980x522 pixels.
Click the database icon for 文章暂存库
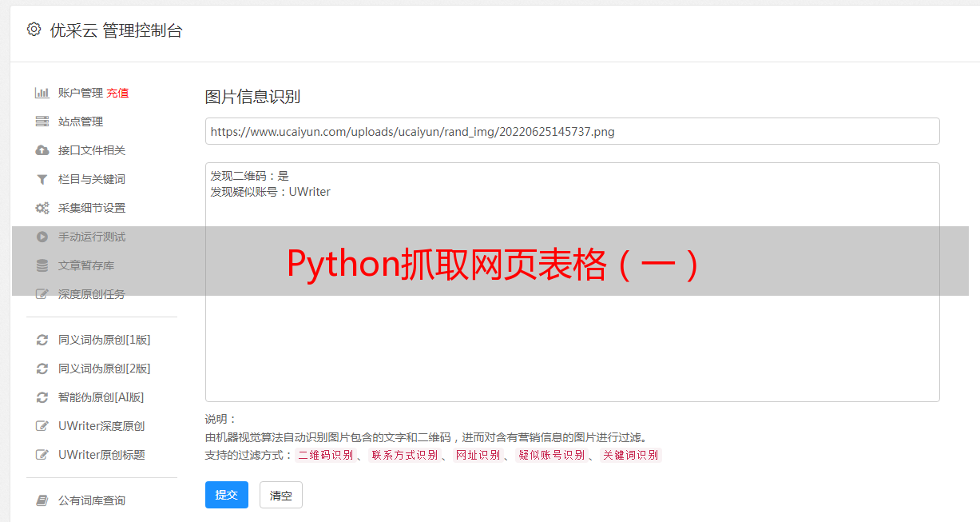[42, 265]
